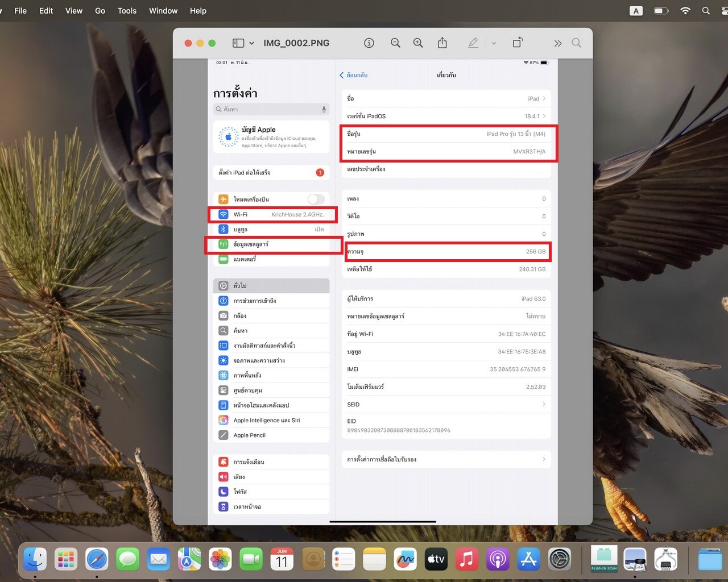Screen dimensions: 728x582
Task: Click the IMEI row in the image
Action: point(446,369)
